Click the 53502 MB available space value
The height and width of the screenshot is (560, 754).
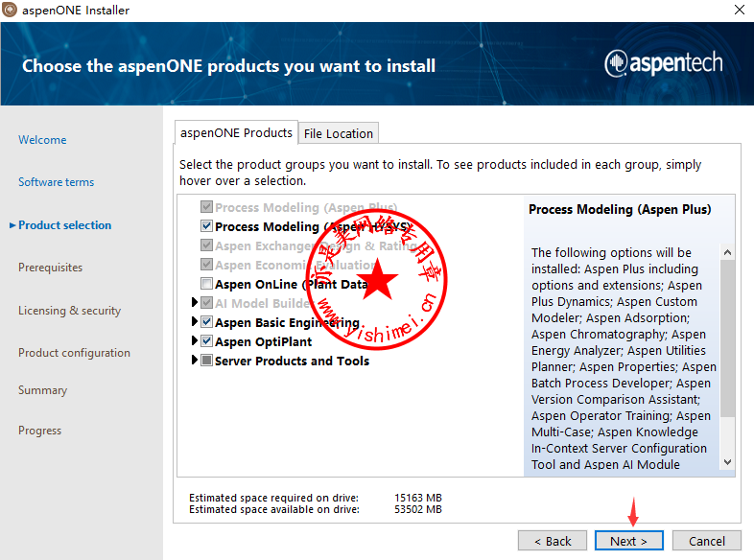click(x=418, y=509)
